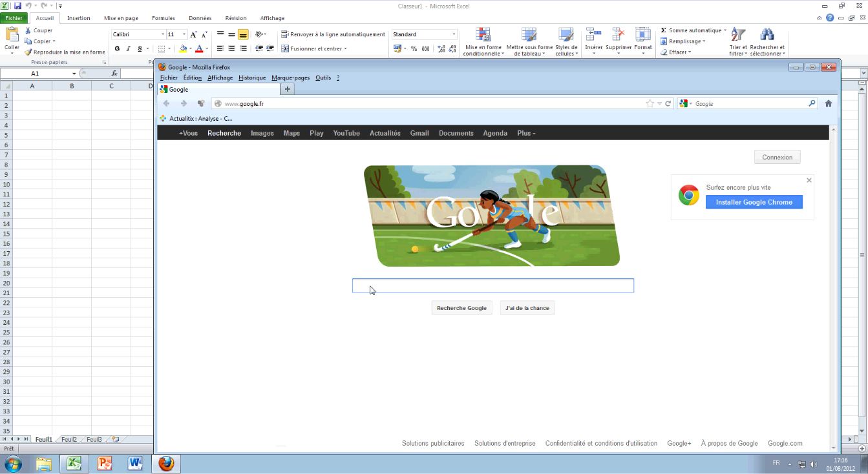Click the magnifier in Firefox search box
The width and height of the screenshot is (868, 474).
(812, 103)
